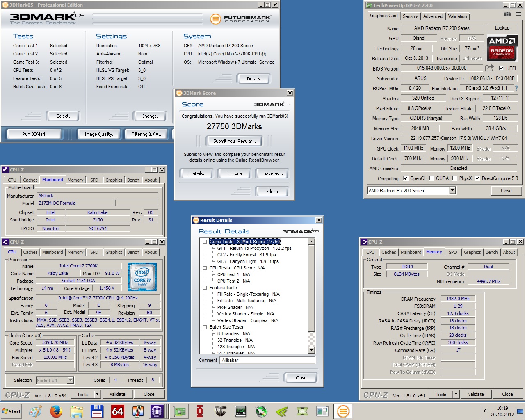Click the Save as... button
This screenshot has width=525, height=420.
(273, 173)
